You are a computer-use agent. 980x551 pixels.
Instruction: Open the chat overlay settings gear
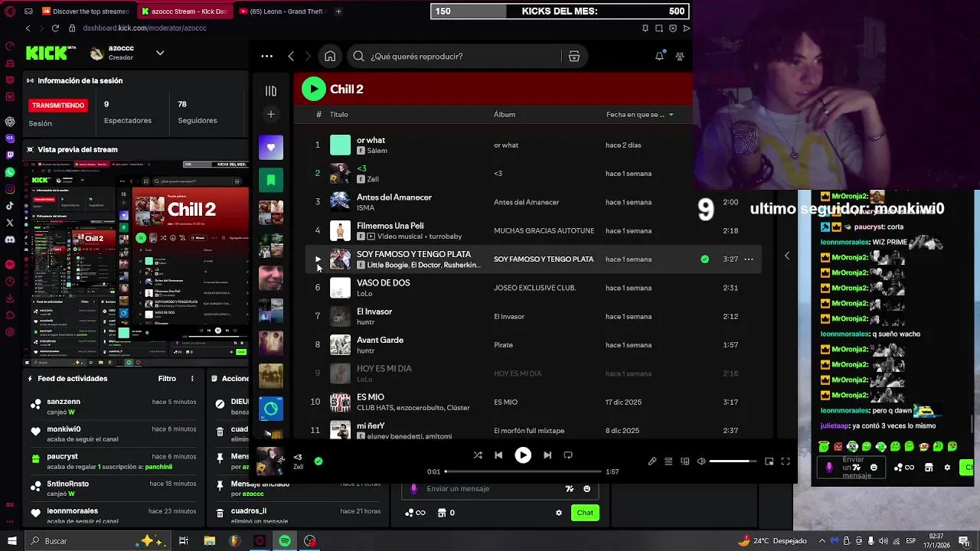coord(947,467)
